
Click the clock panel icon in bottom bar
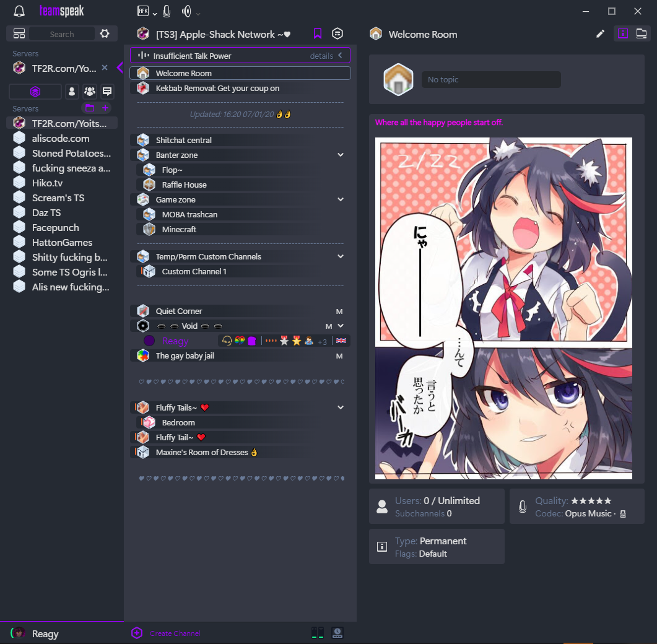[x=337, y=633]
